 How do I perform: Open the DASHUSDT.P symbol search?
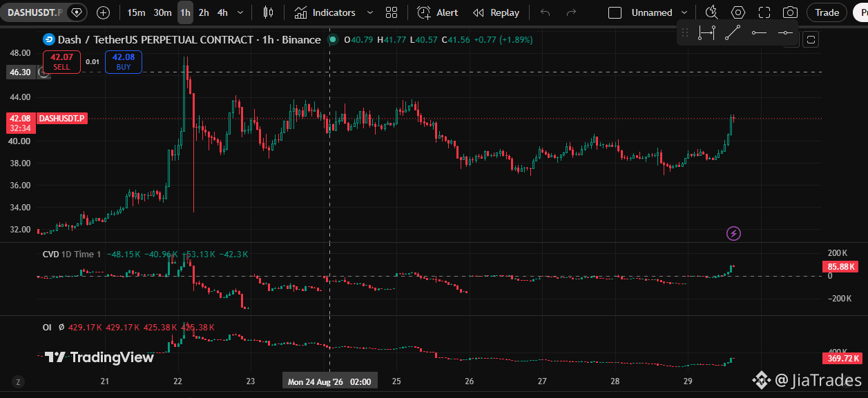click(34, 12)
